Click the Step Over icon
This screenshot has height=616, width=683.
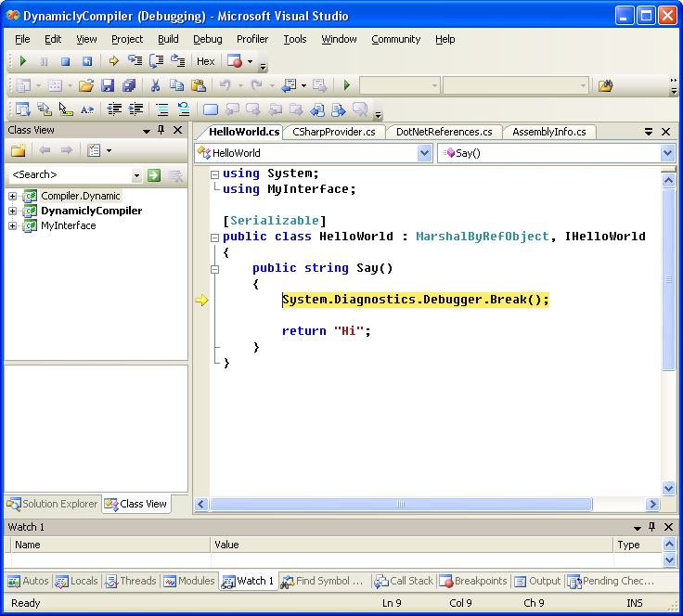[x=156, y=61]
